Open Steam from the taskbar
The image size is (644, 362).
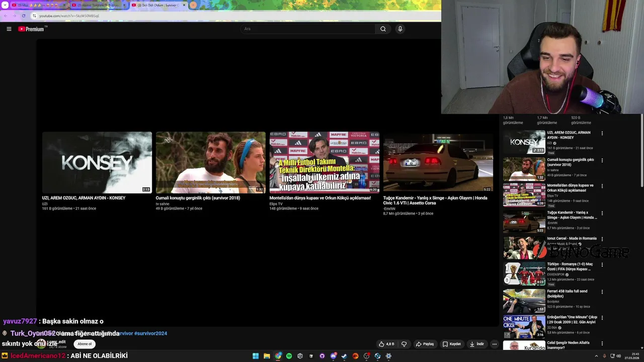(344, 356)
